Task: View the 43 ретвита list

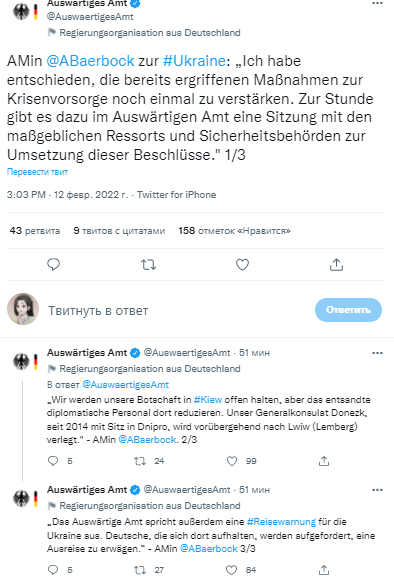Action: click(x=35, y=230)
